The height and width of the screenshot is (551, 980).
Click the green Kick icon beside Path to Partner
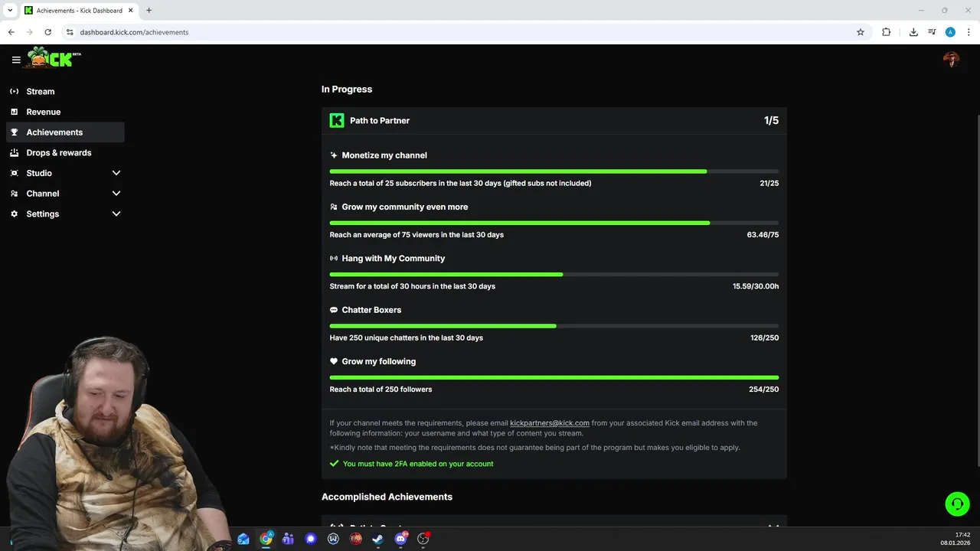coord(337,120)
